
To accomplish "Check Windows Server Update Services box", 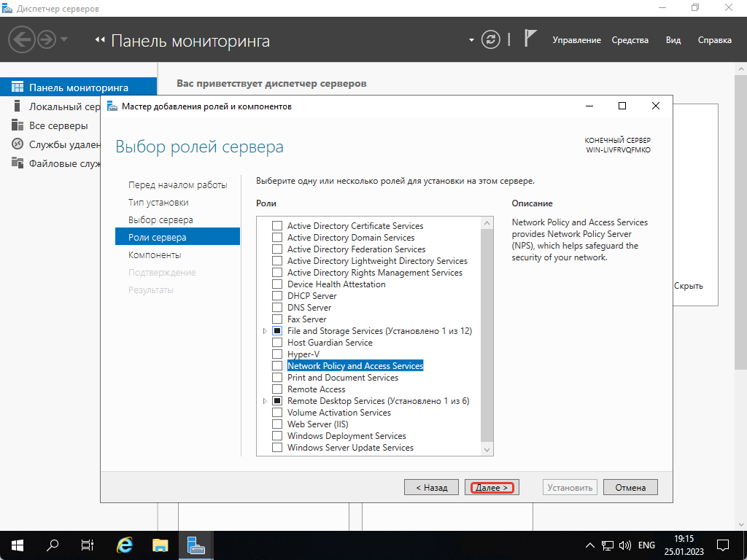I will pos(276,447).
